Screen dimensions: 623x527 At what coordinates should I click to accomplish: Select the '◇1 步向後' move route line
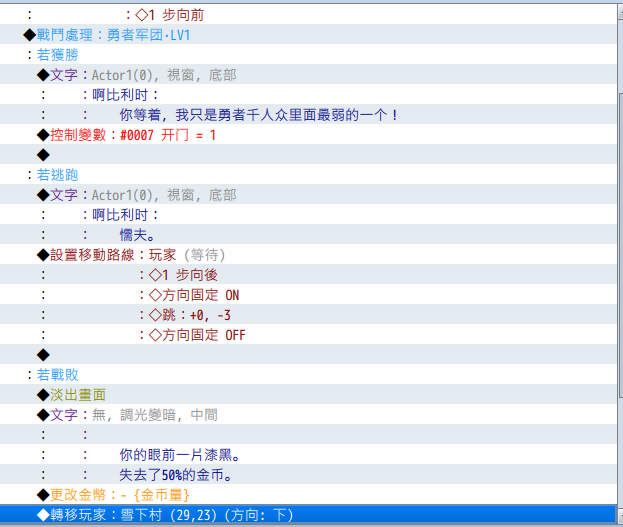click(308, 275)
